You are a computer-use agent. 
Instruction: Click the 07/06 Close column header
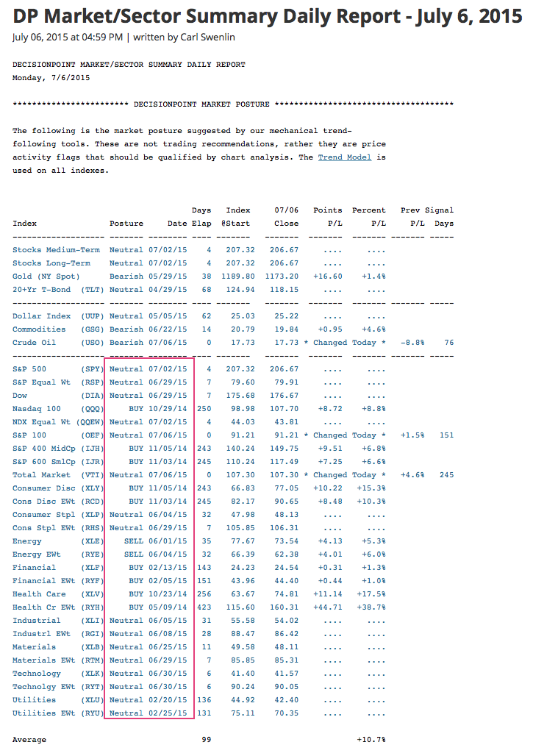(285, 217)
